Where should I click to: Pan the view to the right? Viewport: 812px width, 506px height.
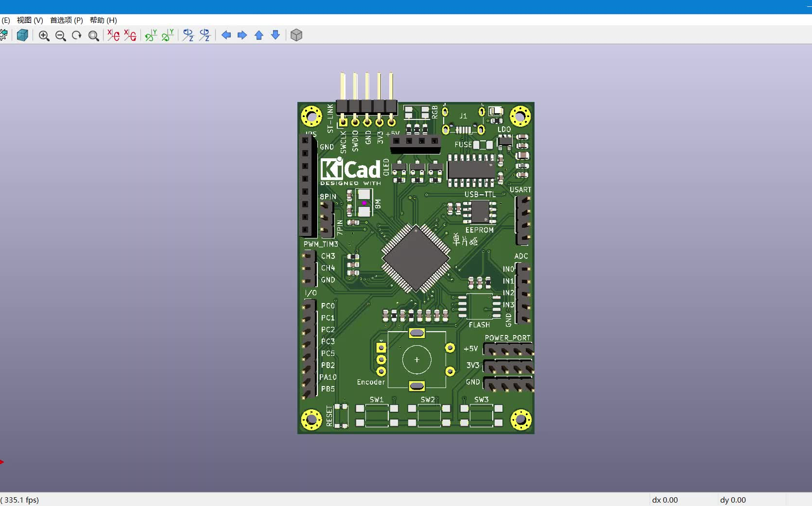[242, 35]
